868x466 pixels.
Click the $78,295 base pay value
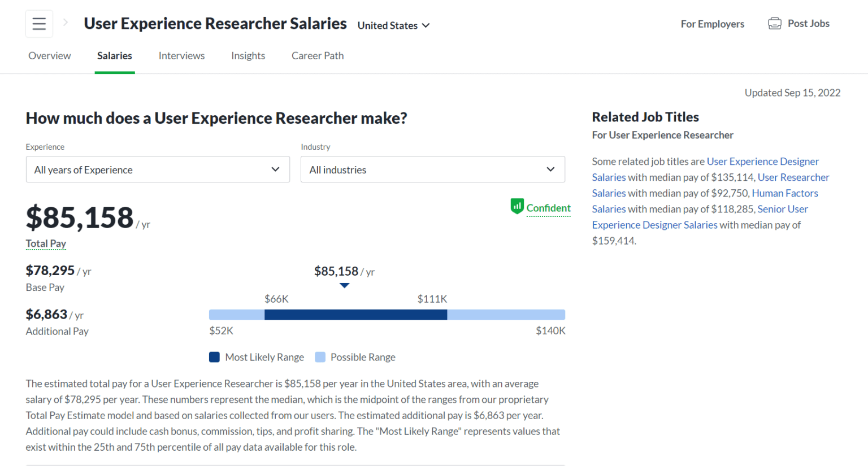[x=50, y=271]
